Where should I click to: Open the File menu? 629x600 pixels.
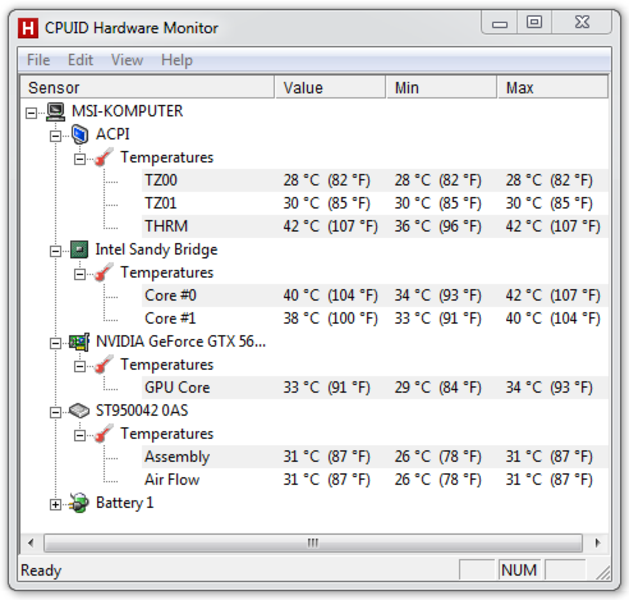coord(39,60)
